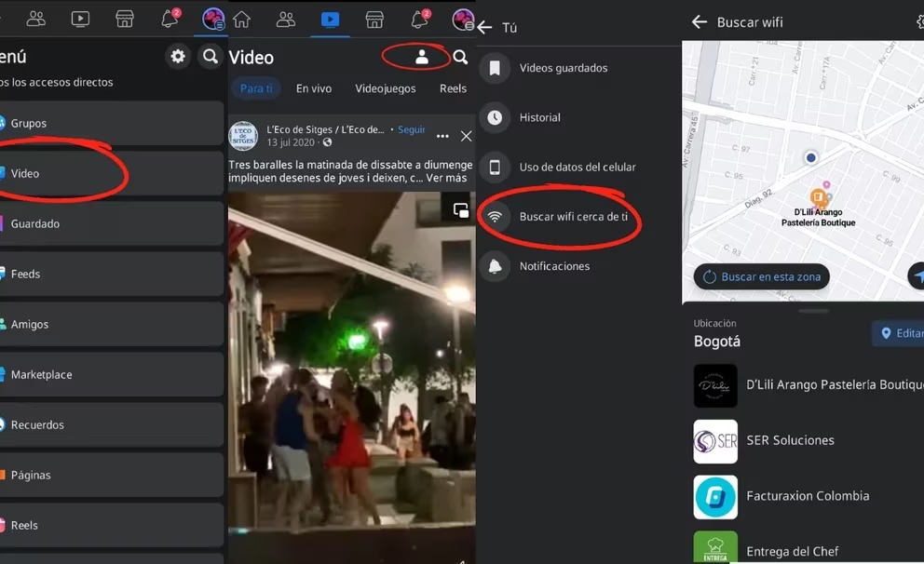Open Marketplace shortcut in menu list
Viewport: 924px width, 564px height.
(x=111, y=374)
